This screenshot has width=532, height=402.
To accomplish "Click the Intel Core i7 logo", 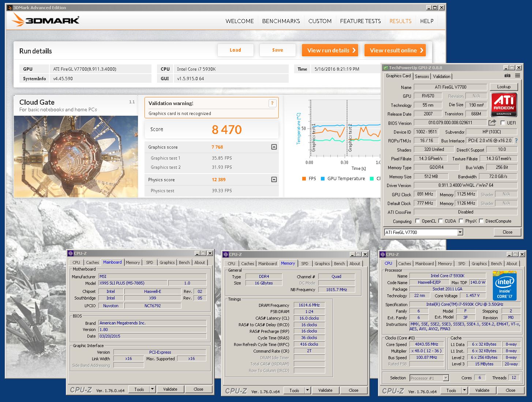I will coord(505,286).
